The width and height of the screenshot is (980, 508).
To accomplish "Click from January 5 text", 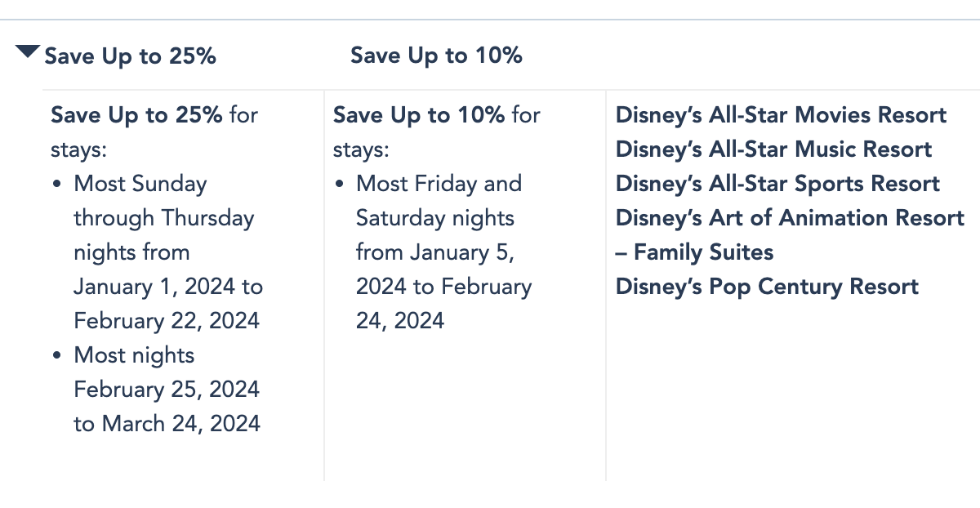I will (x=434, y=252).
